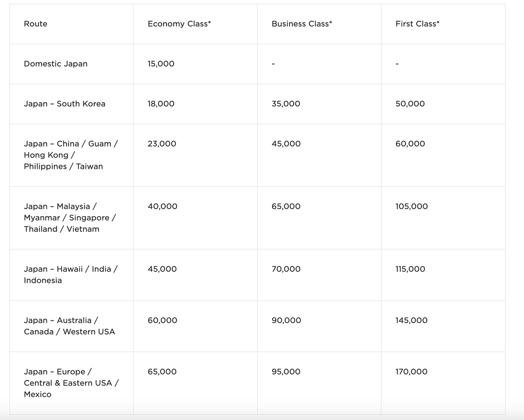Viewport: 524px width, 420px height.
Task: Click the 105,000 First Class value
Action: click(411, 207)
